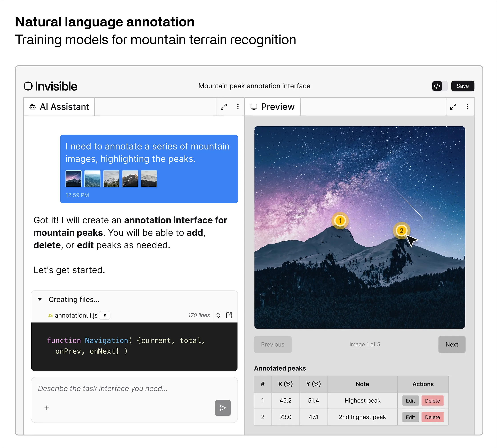Edit the 2nd highest peak row
Image resolution: width=498 pixels, height=448 pixels.
(x=410, y=417)
